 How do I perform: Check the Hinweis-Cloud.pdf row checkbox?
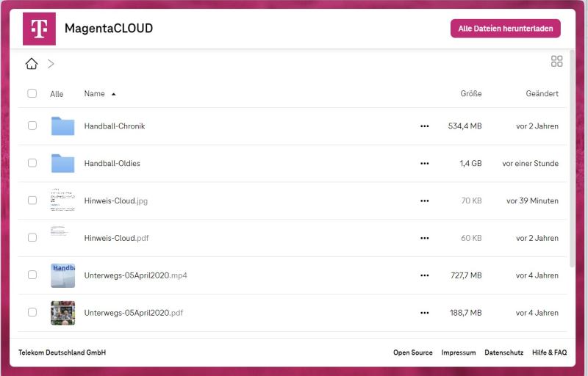click(32, 237)
